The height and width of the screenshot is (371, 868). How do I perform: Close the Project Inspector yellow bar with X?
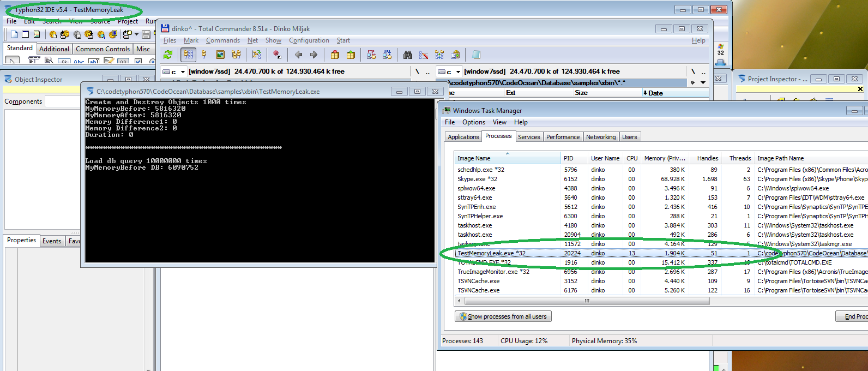860,89
